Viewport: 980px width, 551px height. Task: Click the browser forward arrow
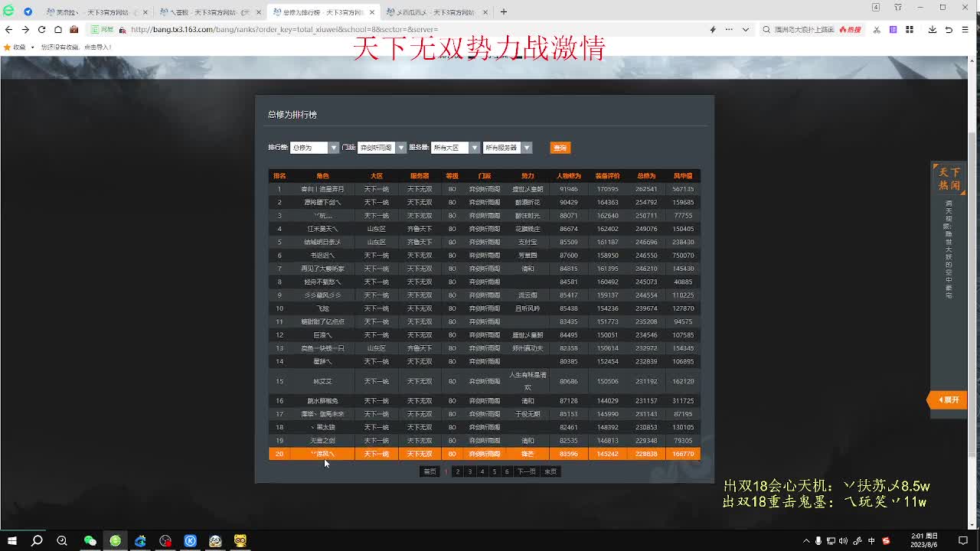(x=25, y=30)
